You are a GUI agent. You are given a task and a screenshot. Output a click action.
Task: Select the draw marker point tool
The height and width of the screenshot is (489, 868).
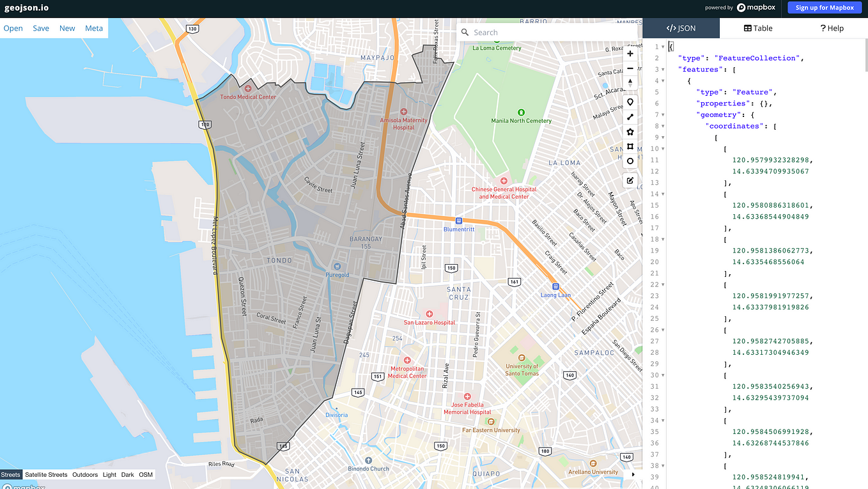point(630,102)
